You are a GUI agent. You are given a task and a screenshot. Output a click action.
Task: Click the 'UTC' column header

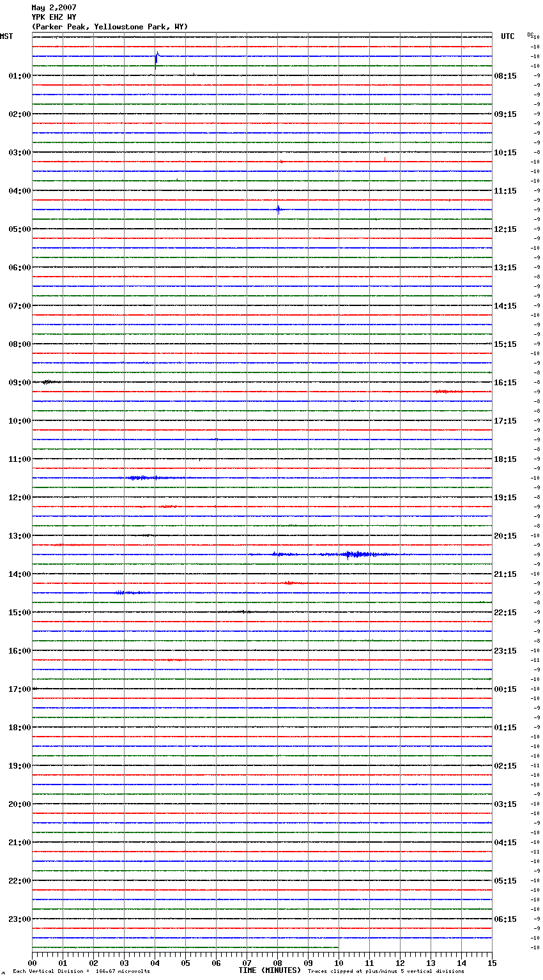point(508,36)
